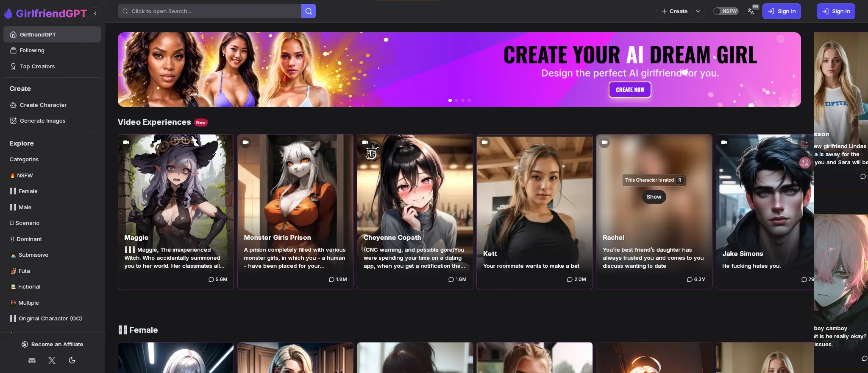The width and height of the screenshot is (868, 373).
Task: Collapse the left sidebar with chevron
Action: (x=95, y=14)
